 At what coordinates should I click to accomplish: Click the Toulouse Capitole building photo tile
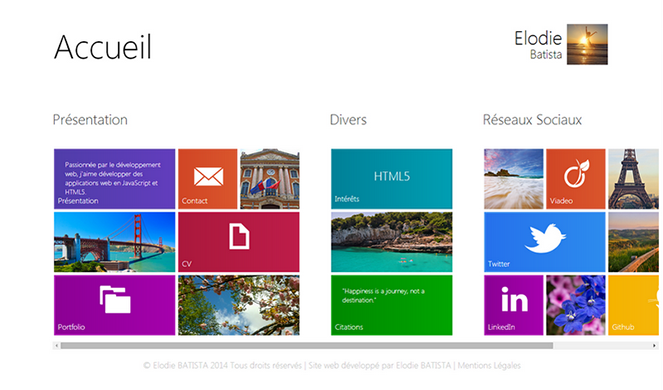click(x=270, y=179)
